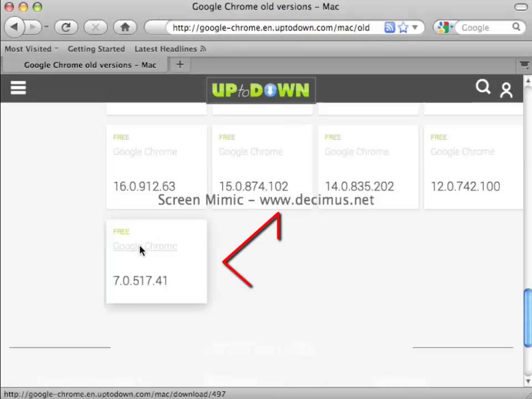Open the Google Chrome 12.0.742.100 card
Image resolution: width=532 pixels, height=399 pixels.
click(x=473, y=167)
